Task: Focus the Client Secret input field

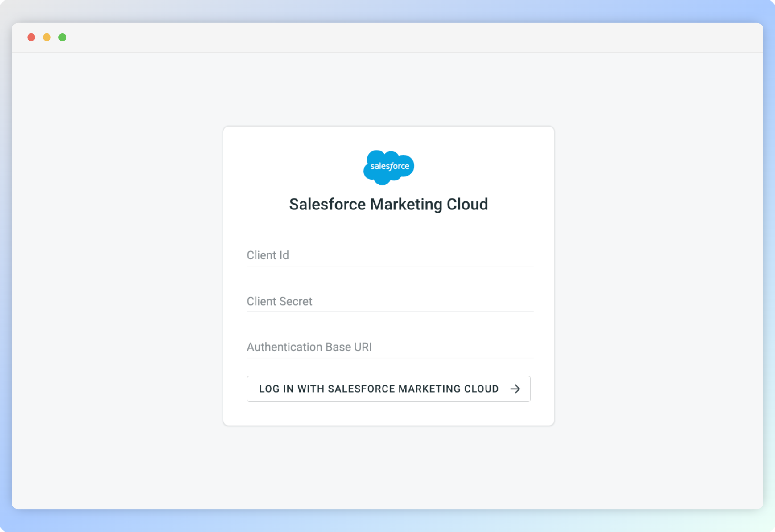Action: (x=390, y=301)
